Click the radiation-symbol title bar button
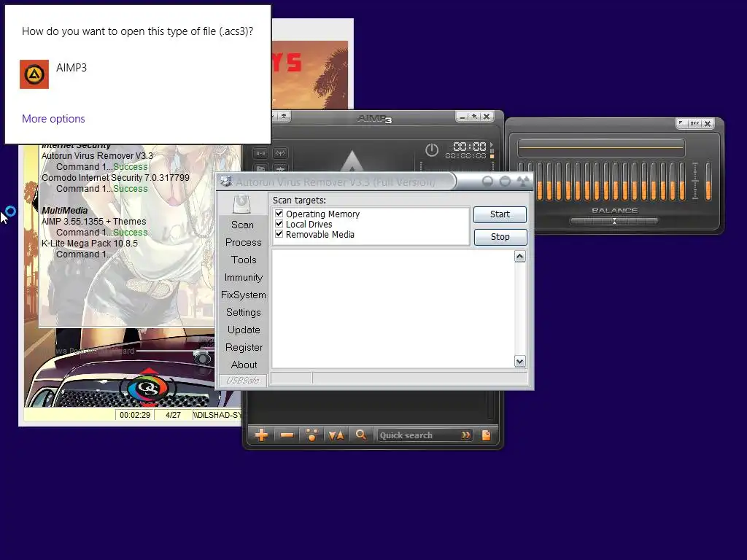Image resolution: width=747 pixels, height=560 pixels. [x=523, y=182]
